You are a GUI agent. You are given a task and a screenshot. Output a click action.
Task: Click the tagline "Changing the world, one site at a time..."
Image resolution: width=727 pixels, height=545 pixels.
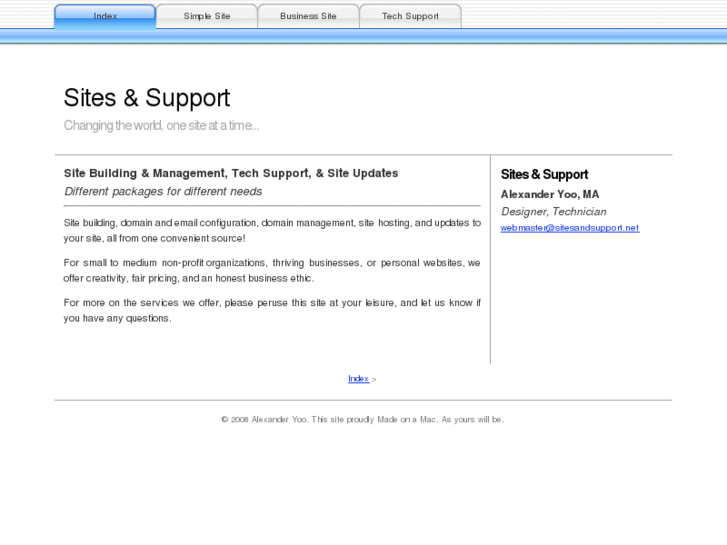click(161, 125)
